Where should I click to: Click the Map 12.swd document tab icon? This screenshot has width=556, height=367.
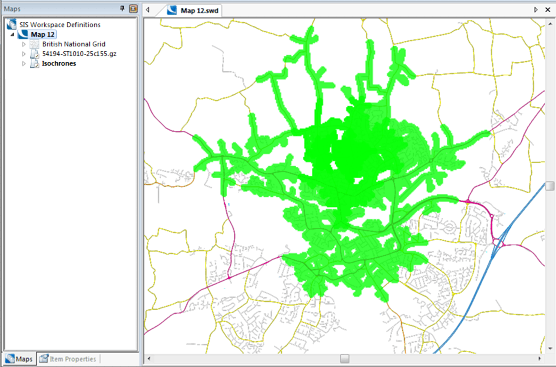pos(172,10)
